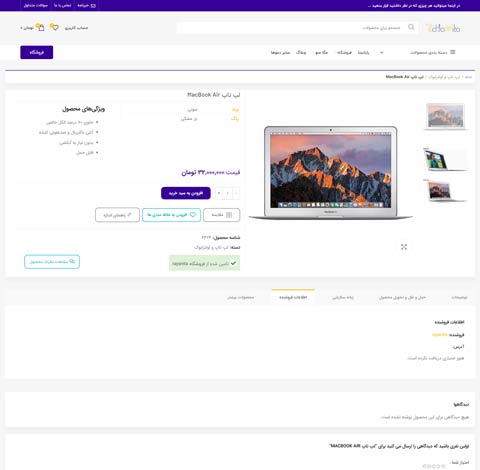Viewport: 480px width, 470px height.
Task: Click the compare icon button
Action: (x=221, y=215)
